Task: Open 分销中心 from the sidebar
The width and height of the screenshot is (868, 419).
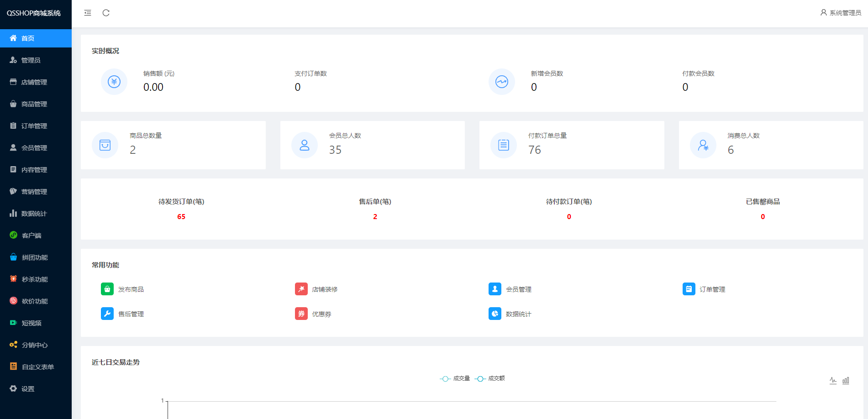Action: point(35,345)
